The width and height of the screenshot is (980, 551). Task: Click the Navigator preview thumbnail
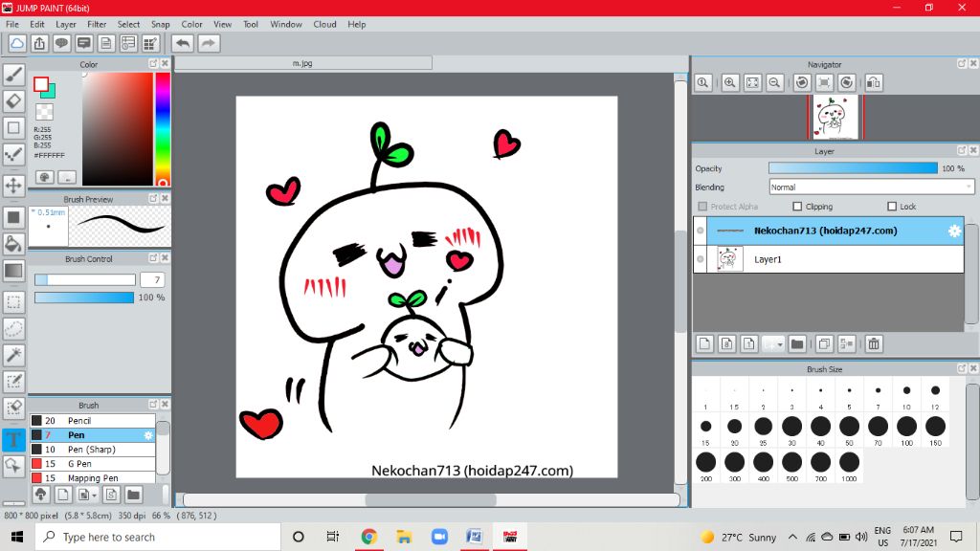pos(835,118)
